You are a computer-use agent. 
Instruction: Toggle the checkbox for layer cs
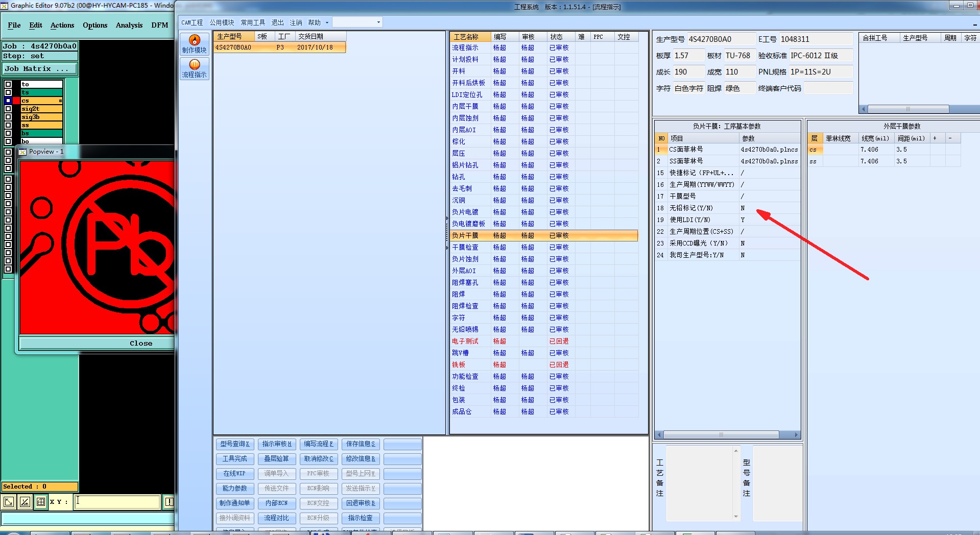[x=8, y=101]
